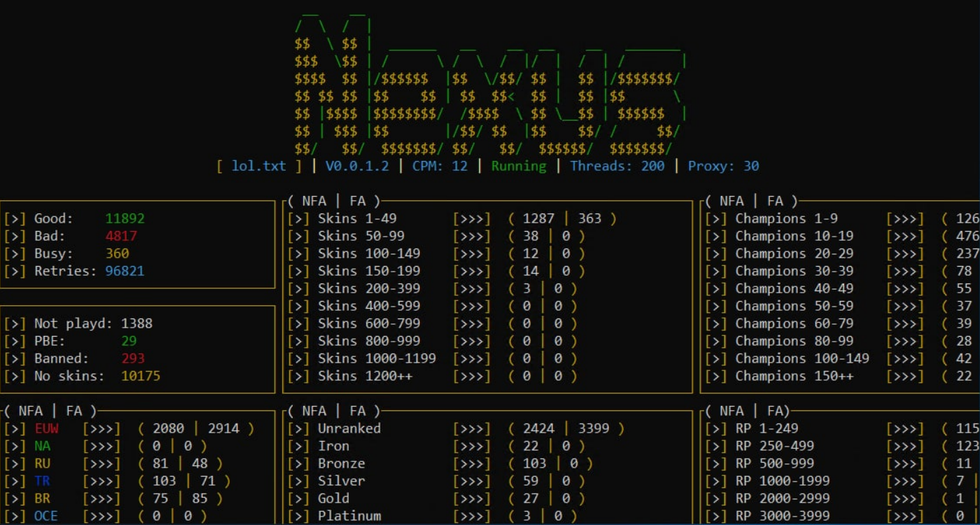This screenshot has width=980, height=525.
Task: Click the Champions 60-79 label
Action: [794, 323]
